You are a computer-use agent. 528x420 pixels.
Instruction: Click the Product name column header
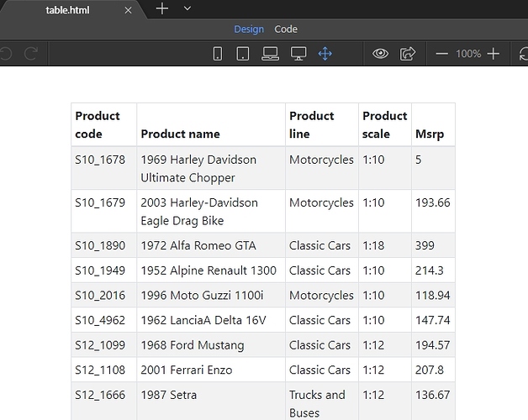pyautogui.click(x=180, y=134)
